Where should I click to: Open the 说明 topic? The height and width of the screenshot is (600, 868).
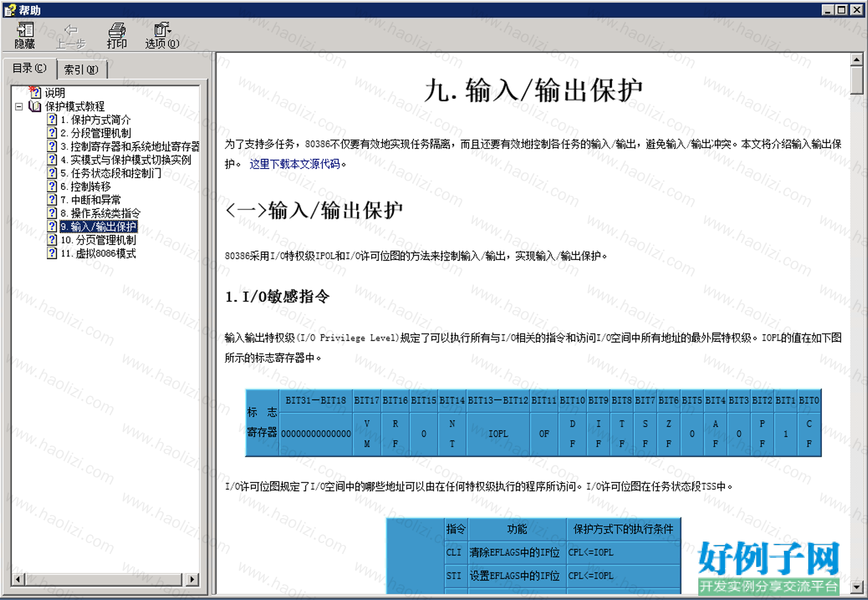(55, 93)
